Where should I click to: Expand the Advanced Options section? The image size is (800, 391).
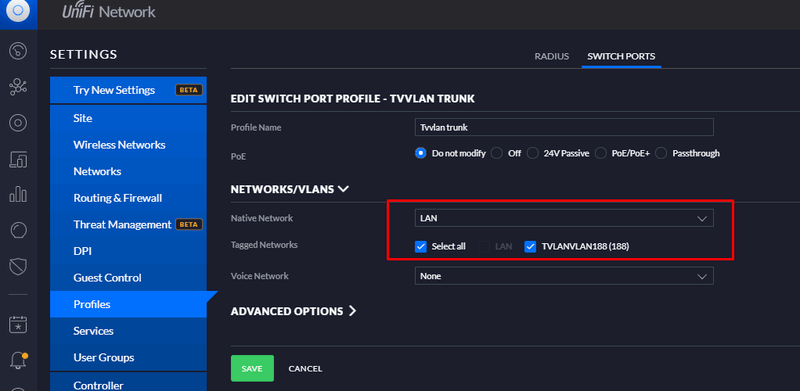(x=293, y=311)
